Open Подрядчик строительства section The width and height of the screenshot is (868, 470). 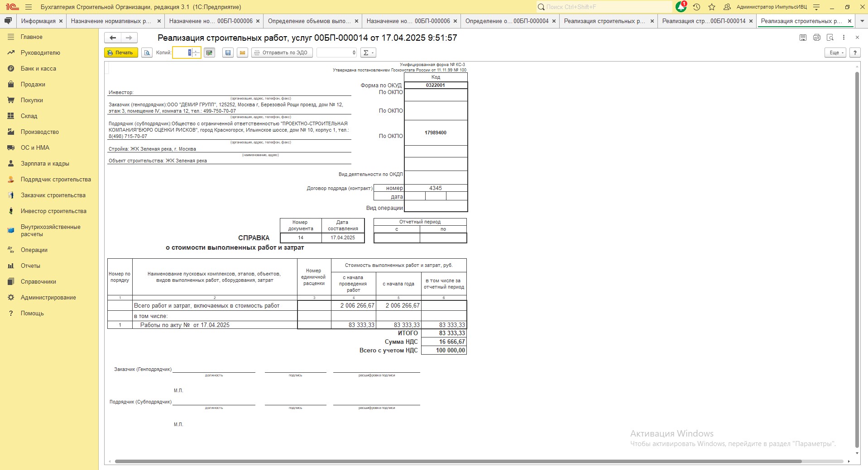pos(49,180)
